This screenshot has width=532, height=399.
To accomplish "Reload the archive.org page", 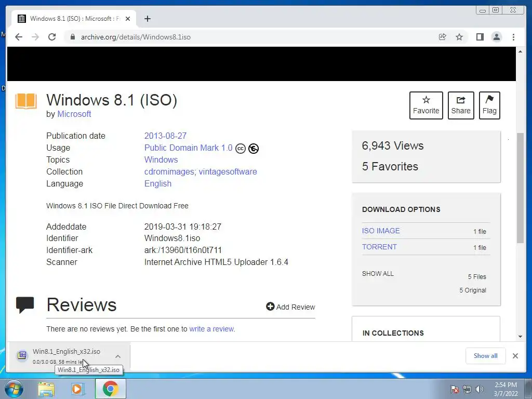I will [52, 37].
